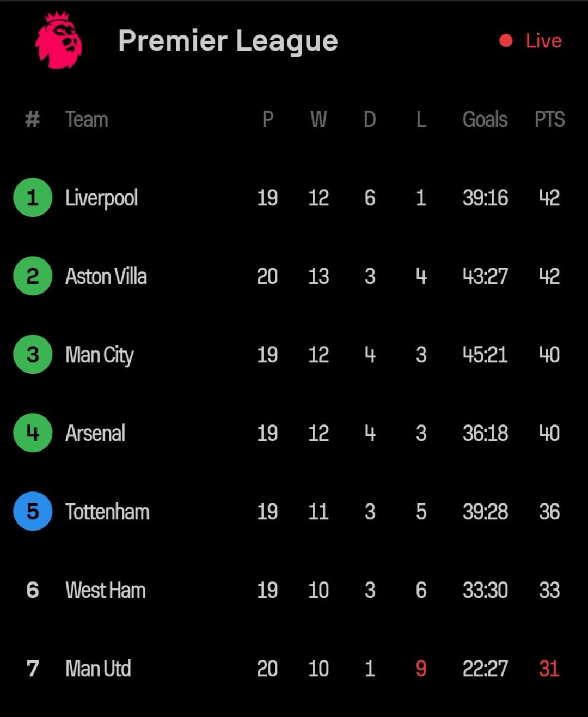This screenshot has height=717, width=588.
Task: Open the West Ham team name
Action: pos(106,590)
